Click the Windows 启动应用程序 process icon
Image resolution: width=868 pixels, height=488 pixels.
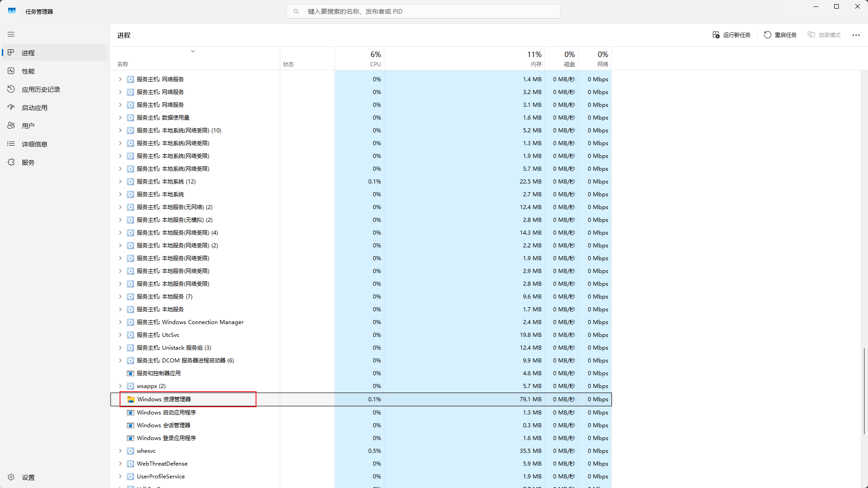131,413
